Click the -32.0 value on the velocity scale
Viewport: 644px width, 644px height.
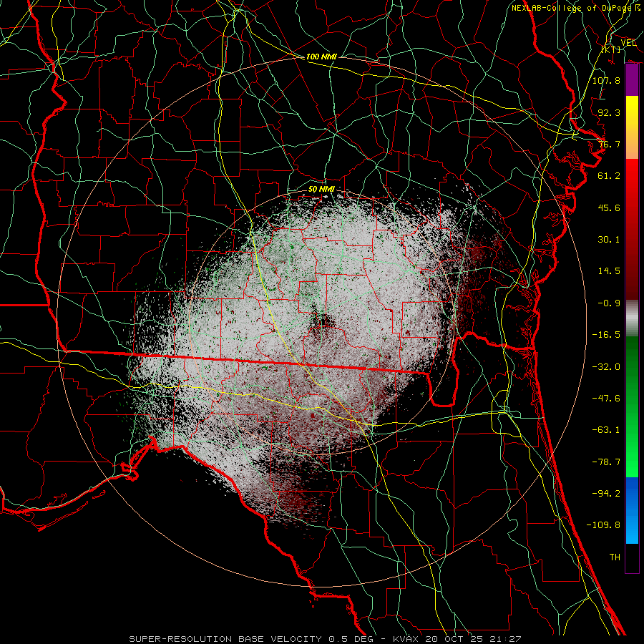tap(606, 367)
